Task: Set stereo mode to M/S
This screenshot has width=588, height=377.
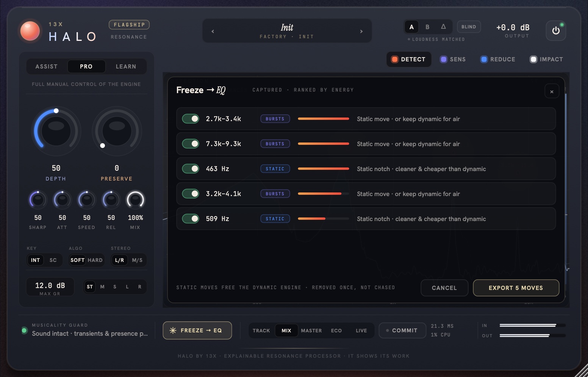Action: coord(137,260)
